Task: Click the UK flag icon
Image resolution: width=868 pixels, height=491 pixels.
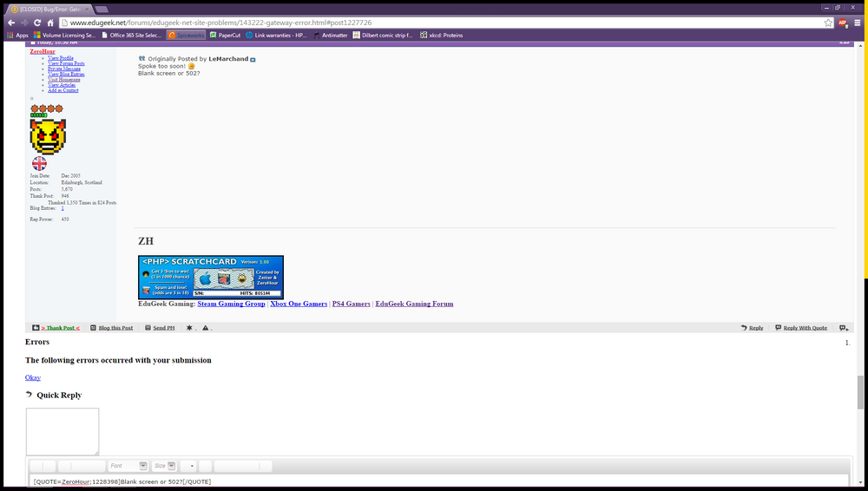Action: coord(39,163)
